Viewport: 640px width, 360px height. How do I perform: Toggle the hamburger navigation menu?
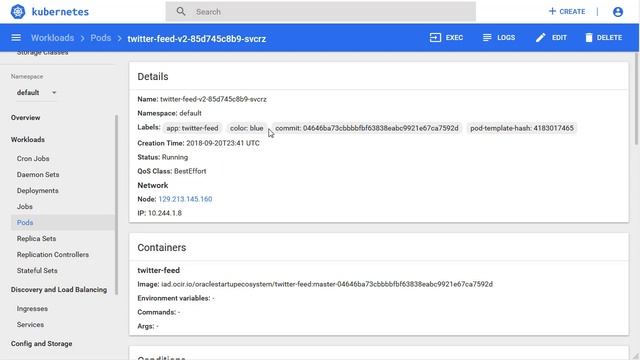tap(16, 38)
